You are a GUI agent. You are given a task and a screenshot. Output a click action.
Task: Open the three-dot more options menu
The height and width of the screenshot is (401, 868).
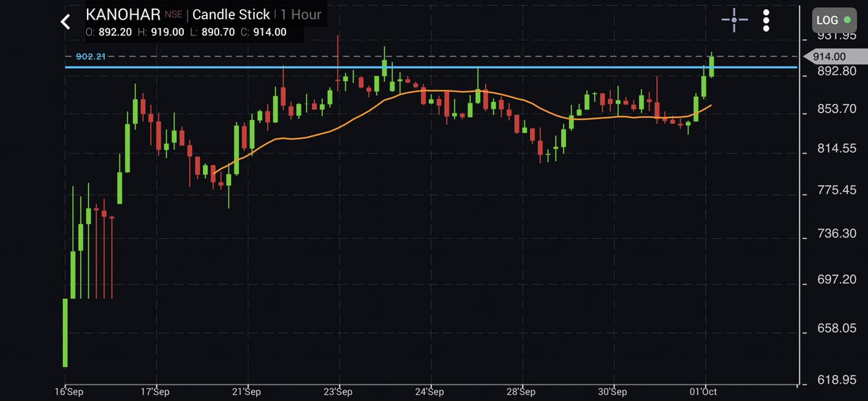(766, 20)
